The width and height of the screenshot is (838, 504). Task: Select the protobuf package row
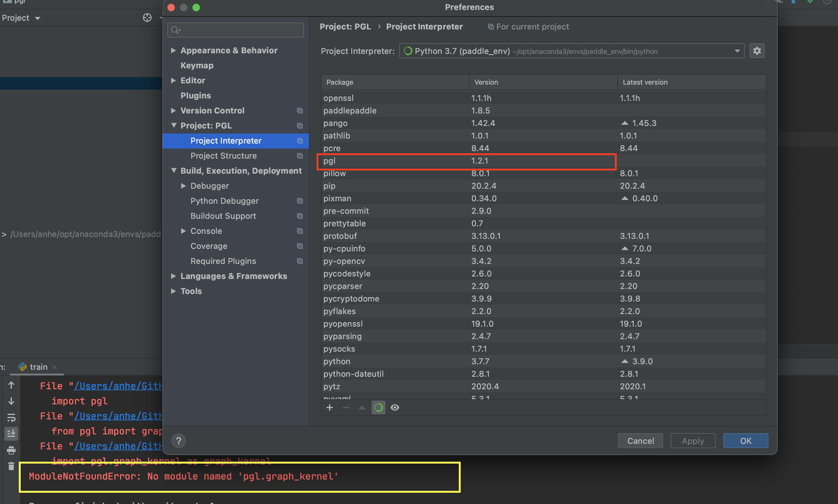click(543, 236)
